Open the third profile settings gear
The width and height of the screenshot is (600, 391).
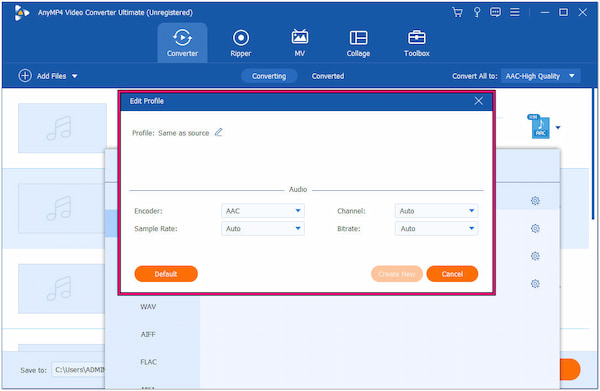(x=535, y=256)
